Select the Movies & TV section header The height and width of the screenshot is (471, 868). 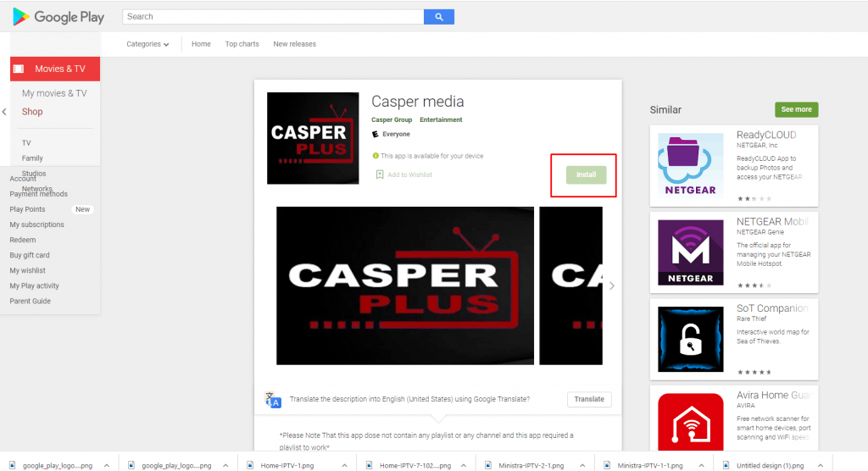pyautogui.click(x=55, y=69)
